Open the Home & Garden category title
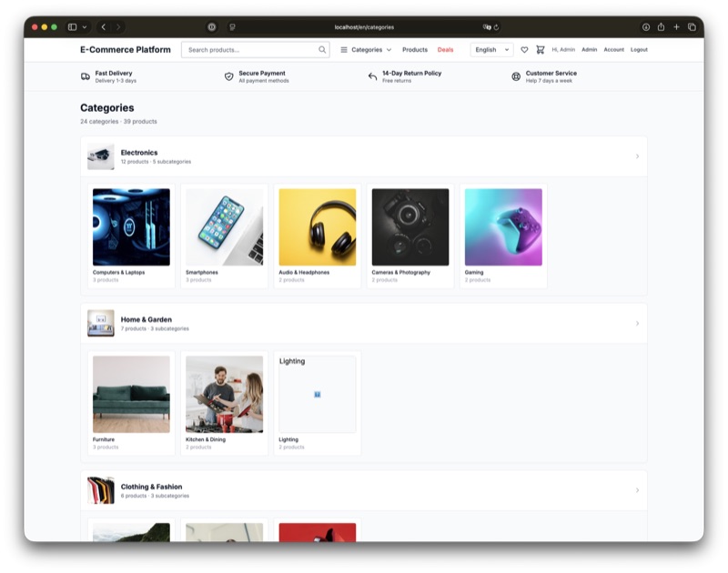This screenshot has height=573, width=728. (x=147, y=319)
